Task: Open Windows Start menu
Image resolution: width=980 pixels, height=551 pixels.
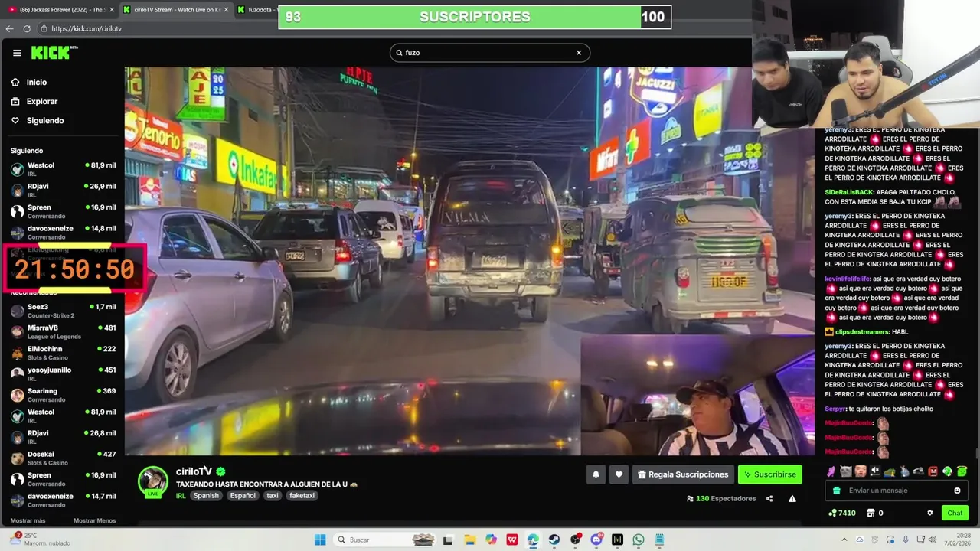Action: (320, 540)
